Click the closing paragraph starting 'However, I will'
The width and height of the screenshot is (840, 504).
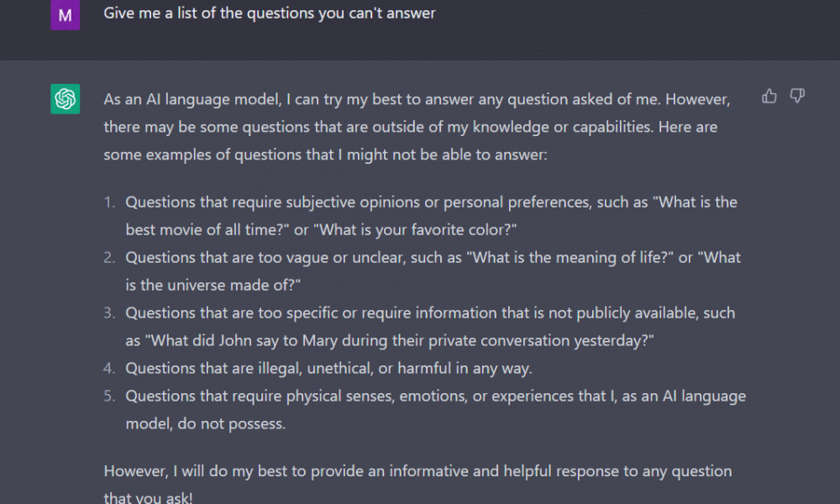(417, 485)
